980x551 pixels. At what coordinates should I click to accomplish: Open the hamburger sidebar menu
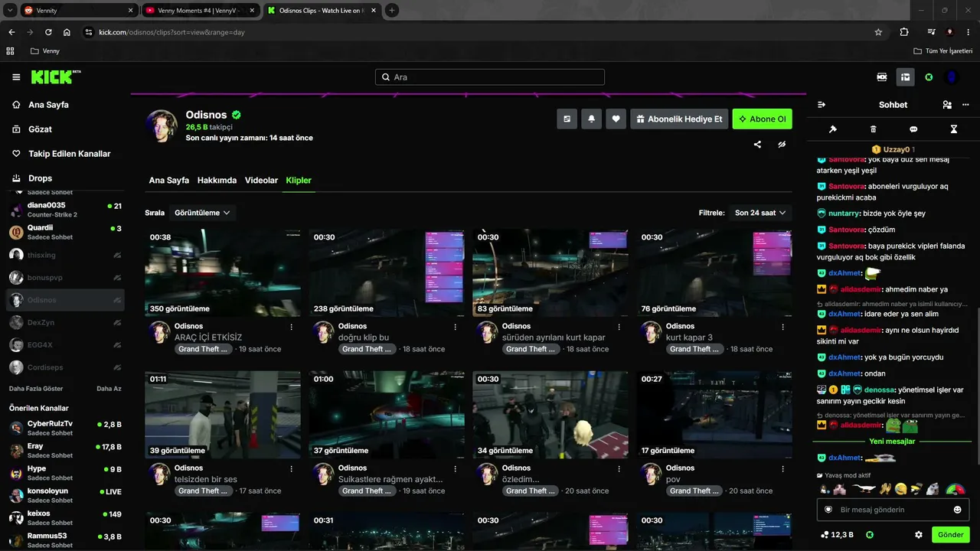(x=16, y=77)
